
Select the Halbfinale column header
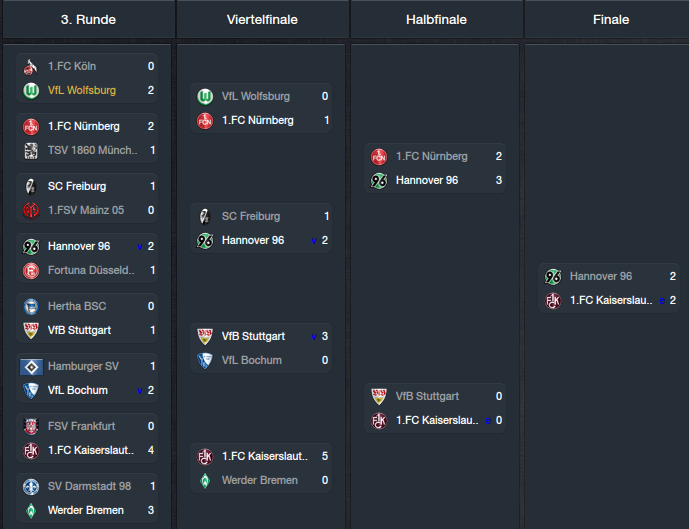pos(436,19)
